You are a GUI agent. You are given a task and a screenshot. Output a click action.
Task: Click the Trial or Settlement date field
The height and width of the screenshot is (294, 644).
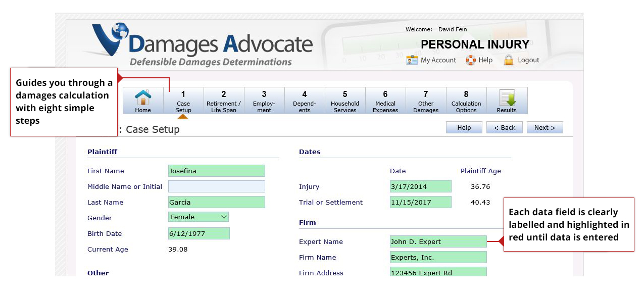pos(421,202)
